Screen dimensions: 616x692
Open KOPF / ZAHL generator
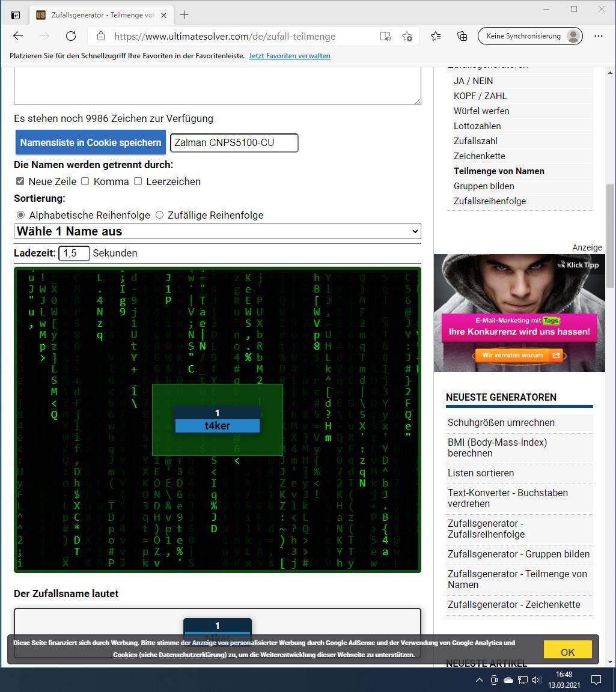[x=480, y=96]
